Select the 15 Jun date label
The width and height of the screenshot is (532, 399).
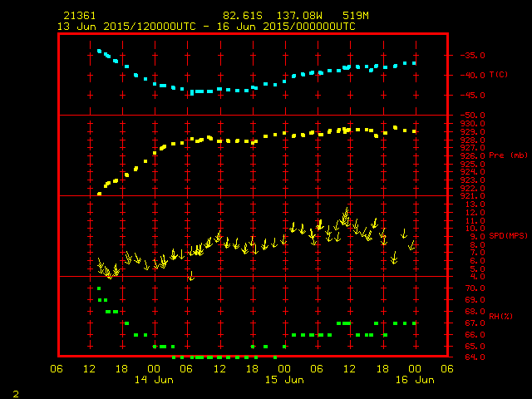click(x=284, y=380)
